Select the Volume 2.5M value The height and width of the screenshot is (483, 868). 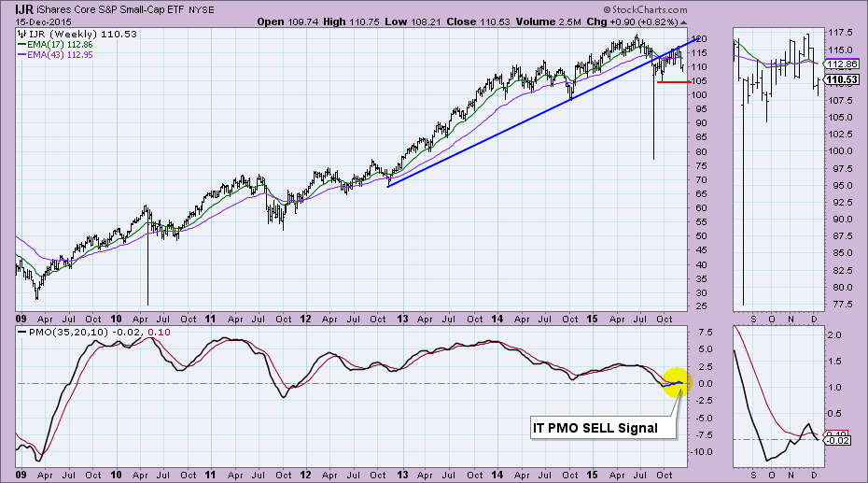549,22
